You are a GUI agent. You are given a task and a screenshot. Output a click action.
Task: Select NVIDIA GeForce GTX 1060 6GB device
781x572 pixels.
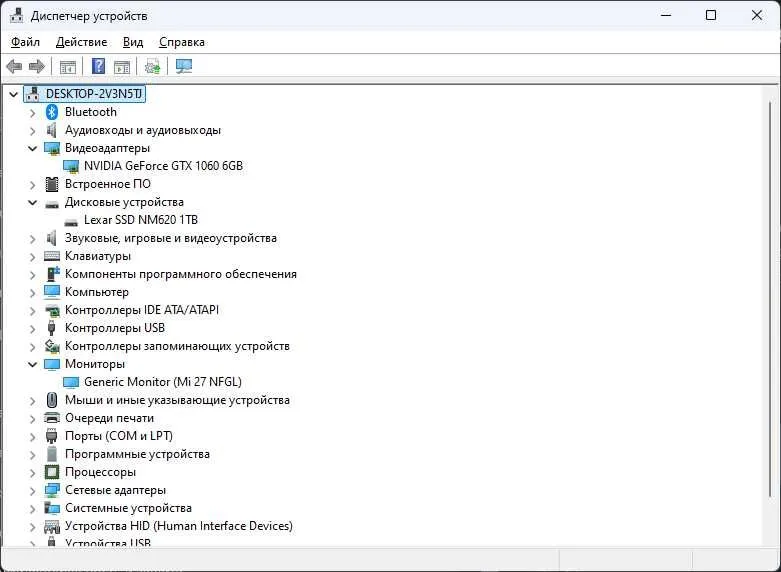pos(163,166)
